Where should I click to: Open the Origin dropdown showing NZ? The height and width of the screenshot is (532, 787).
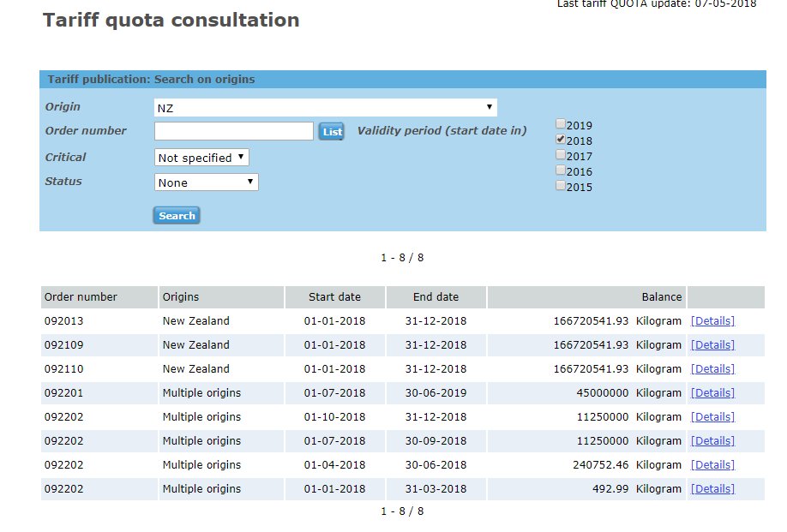pos(325,108)
